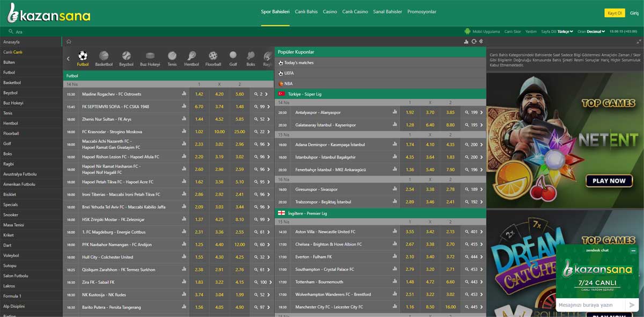Click PLAY NOW on NetEnt banner

(609, 181)
